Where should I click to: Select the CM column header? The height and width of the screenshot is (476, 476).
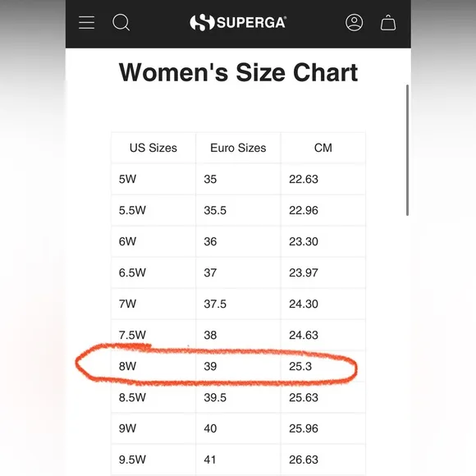point(323,148)
